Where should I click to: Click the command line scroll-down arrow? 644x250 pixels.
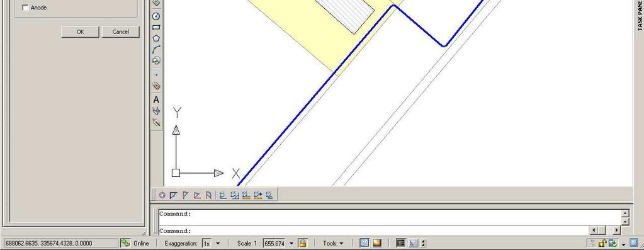(x=625, y=221)
